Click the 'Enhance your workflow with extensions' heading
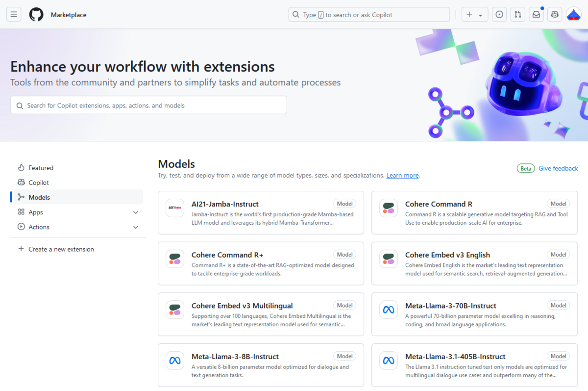Viewport: 588px width, 391px height. tap(143, 66)
